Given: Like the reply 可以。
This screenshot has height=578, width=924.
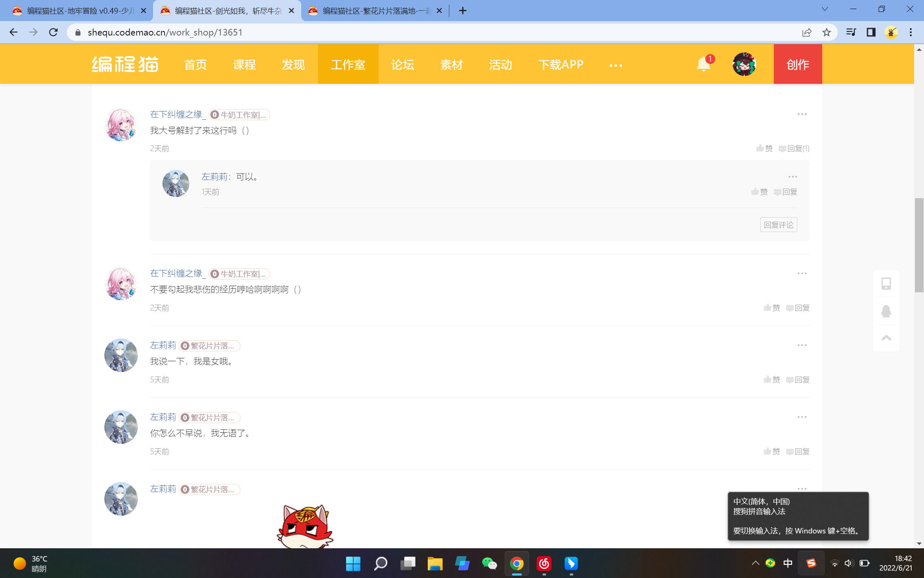Looking at the screenshot, I should click(759, 192).
